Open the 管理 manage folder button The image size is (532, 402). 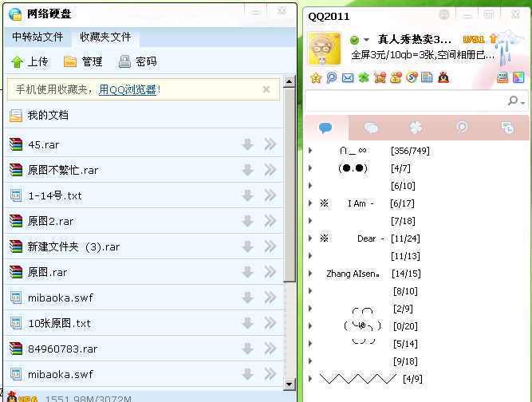click(83, 61)
